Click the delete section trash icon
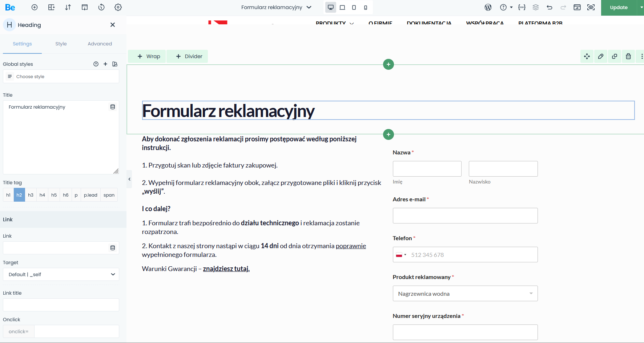 point(628,56)
